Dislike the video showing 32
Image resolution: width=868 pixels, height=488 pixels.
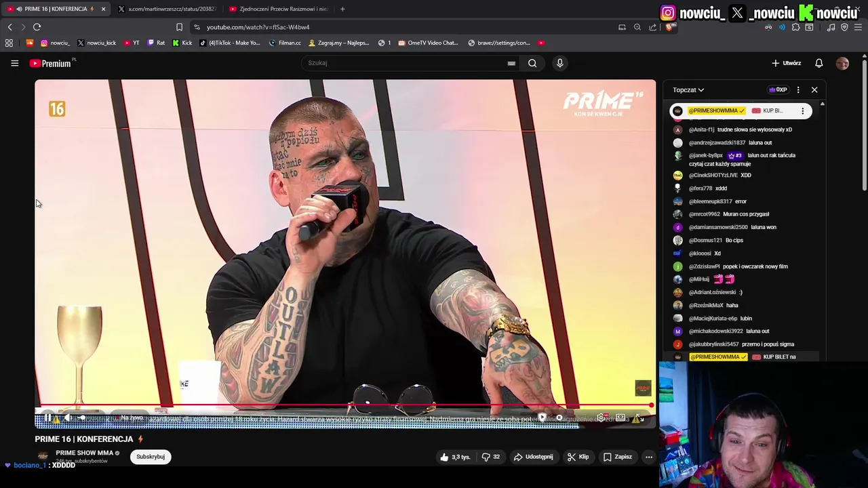tap(491, 457)
